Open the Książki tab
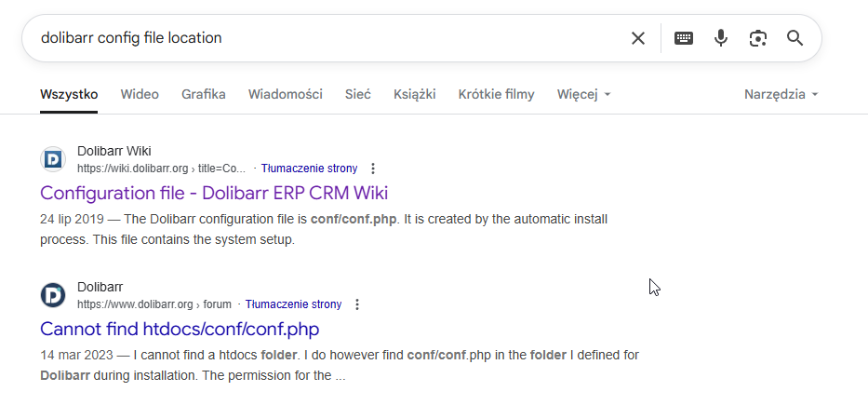The width and height of the screenshot is (868, 405). tap(415, 94)
